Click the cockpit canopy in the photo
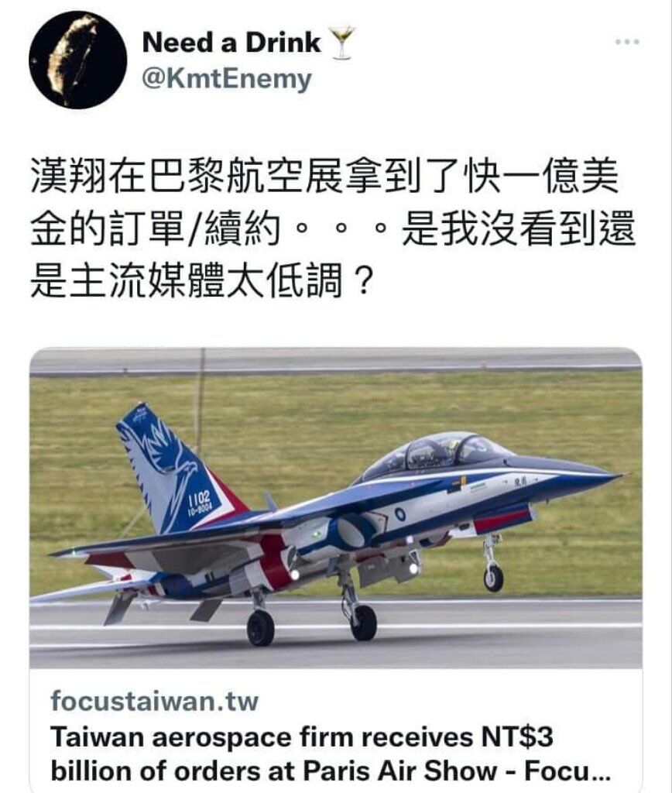Screen dimensions: 672x793 (434, 451)
